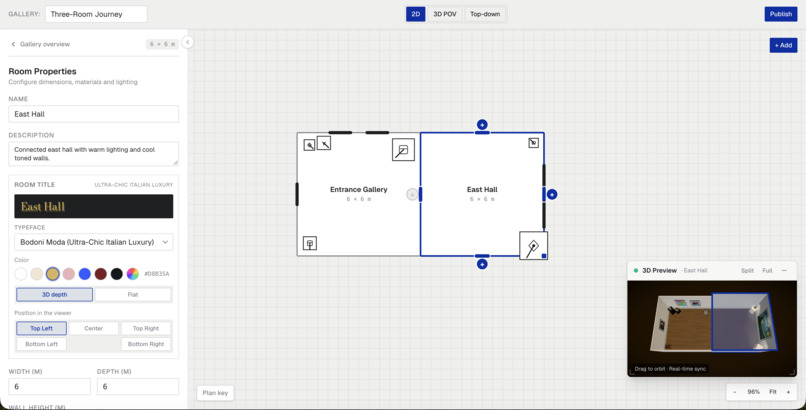Select the second small object beside the corner object

point(324,143)
